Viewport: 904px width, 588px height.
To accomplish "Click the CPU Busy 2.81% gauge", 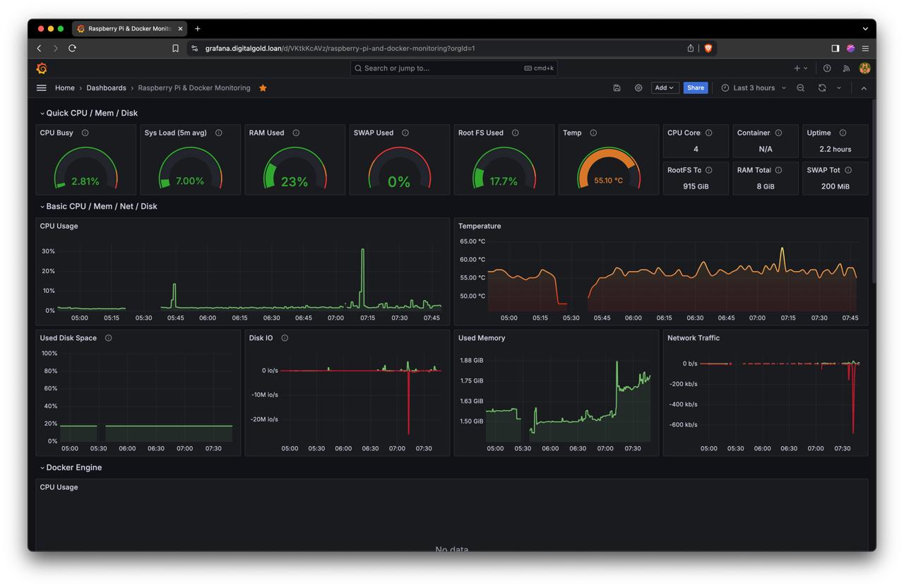I will coord(85,167).
